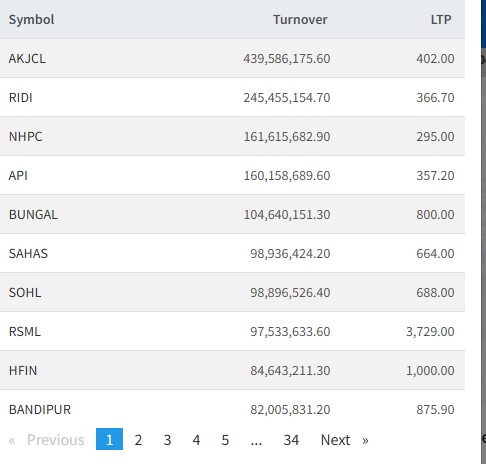Select the current page 1 button
This screenshot has height=464, width=486.
click(109, 439)
